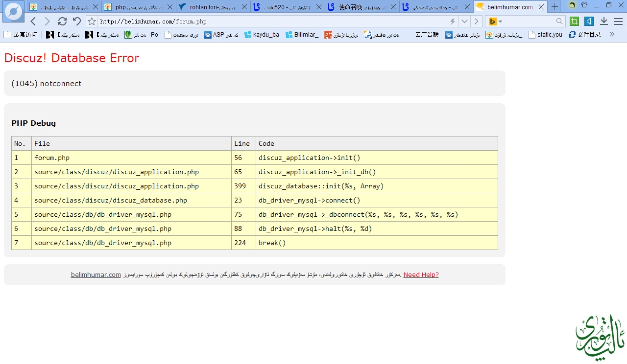Viewport: 627px width, 364px height.
Task: Go forward with the right arrow
Action: pos(48,21)
